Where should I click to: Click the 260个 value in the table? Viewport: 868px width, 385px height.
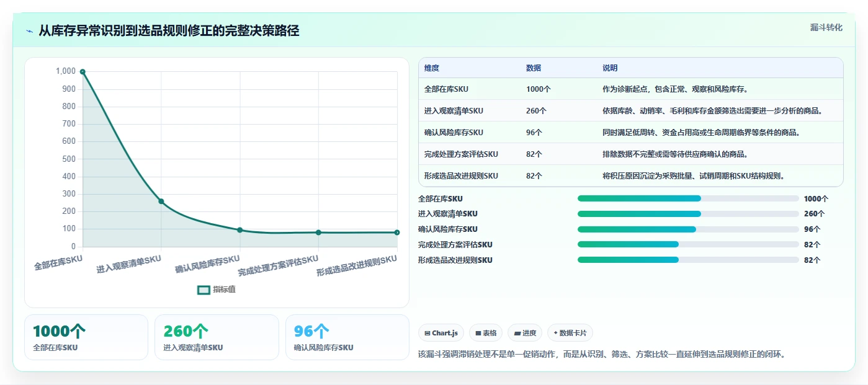[x=536, y=111]
